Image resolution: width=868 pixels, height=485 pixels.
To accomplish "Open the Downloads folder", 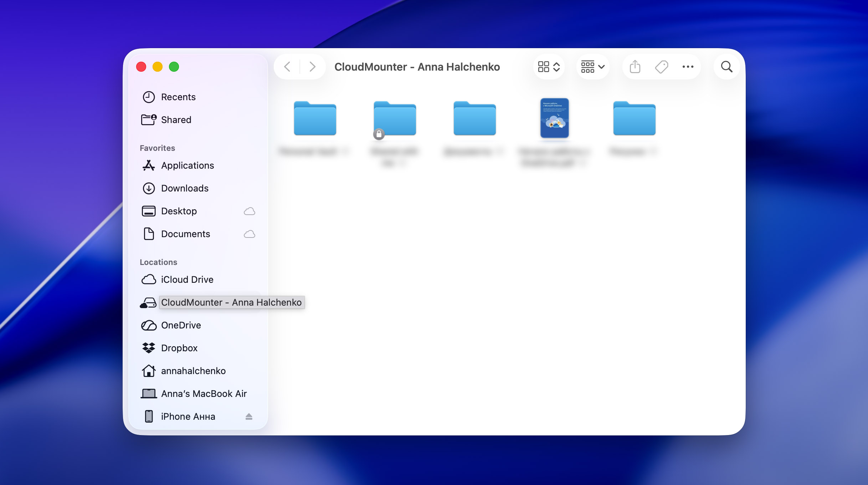I will (x=185, y=188).
